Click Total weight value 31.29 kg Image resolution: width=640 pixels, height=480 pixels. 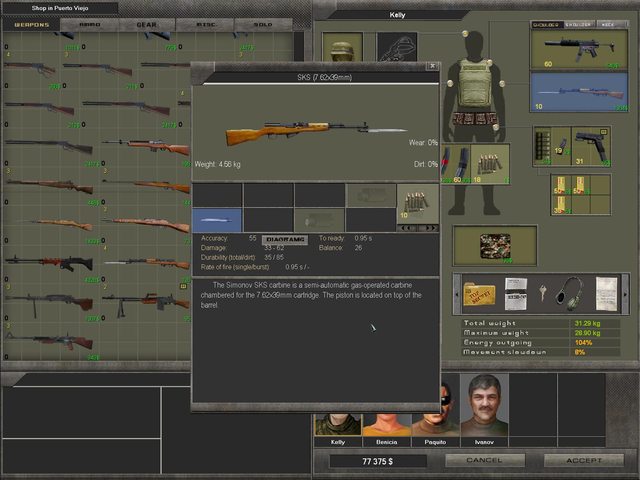click(x=587, y=323)
